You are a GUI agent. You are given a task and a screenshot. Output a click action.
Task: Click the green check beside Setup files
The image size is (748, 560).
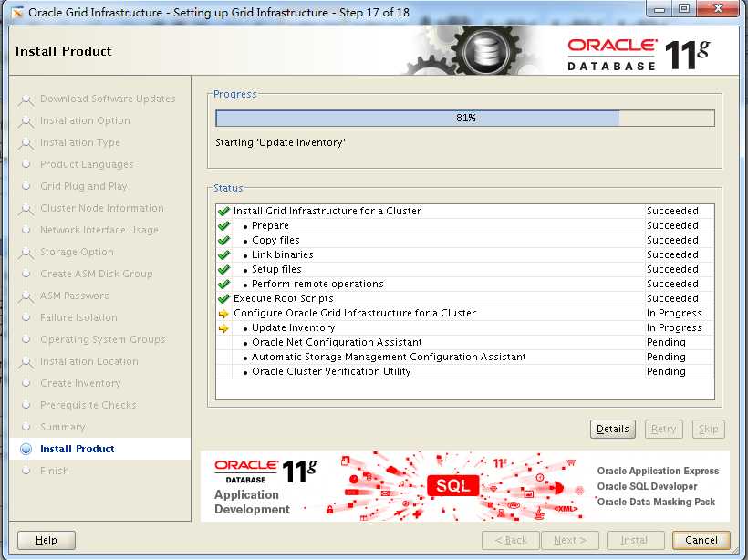click(223, 269)
